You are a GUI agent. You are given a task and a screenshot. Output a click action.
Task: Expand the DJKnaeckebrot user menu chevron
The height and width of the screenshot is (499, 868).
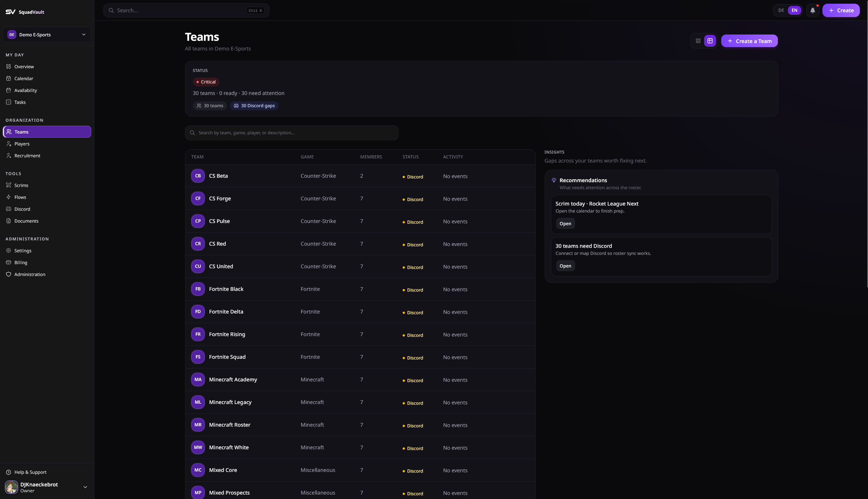click(x=85, y=487)
